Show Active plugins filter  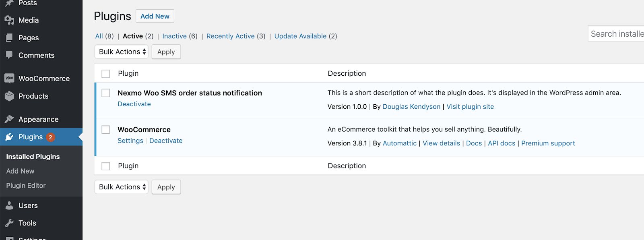pyautogui.click(x=133, y=36)
